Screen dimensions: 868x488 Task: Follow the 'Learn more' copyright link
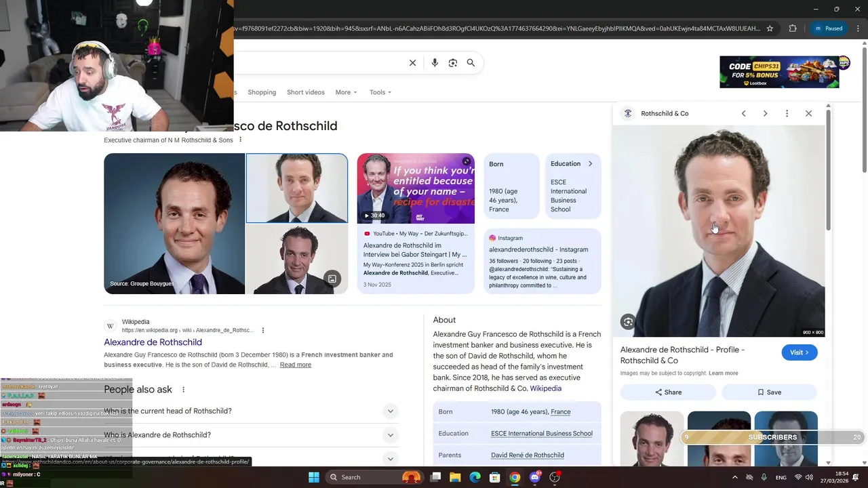pos(723,373)
